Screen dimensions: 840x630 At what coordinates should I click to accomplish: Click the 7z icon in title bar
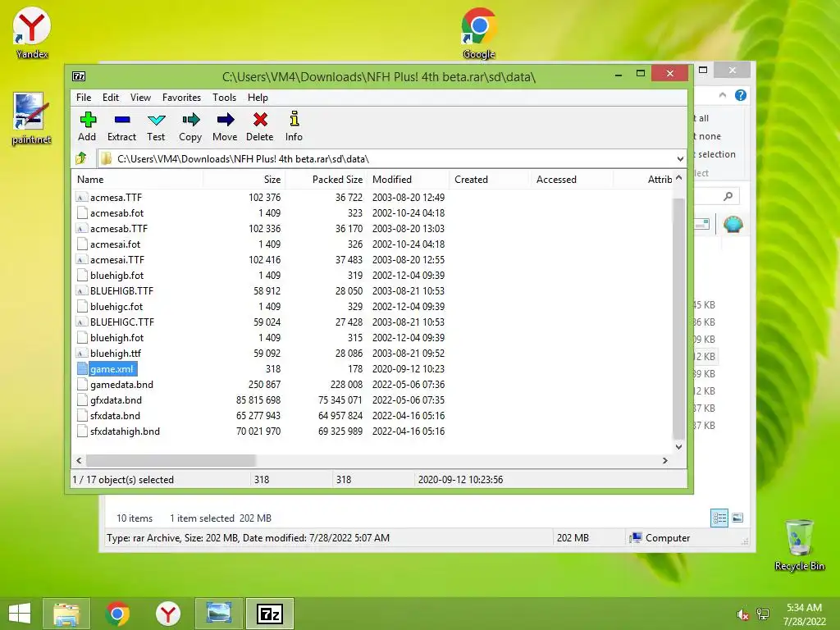[x=79, y=76]
